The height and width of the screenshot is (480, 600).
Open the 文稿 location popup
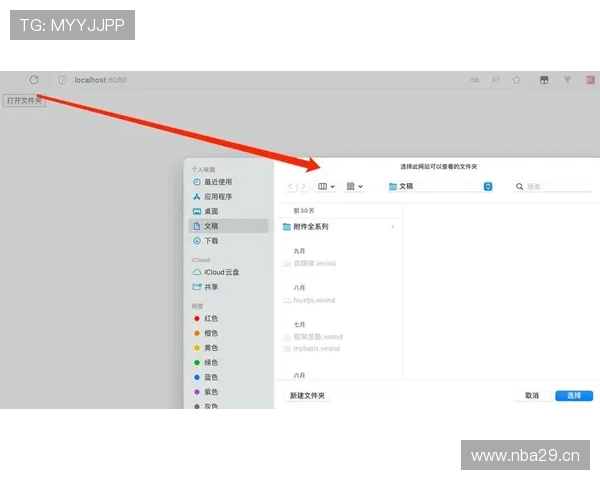[x=440, y=186]
